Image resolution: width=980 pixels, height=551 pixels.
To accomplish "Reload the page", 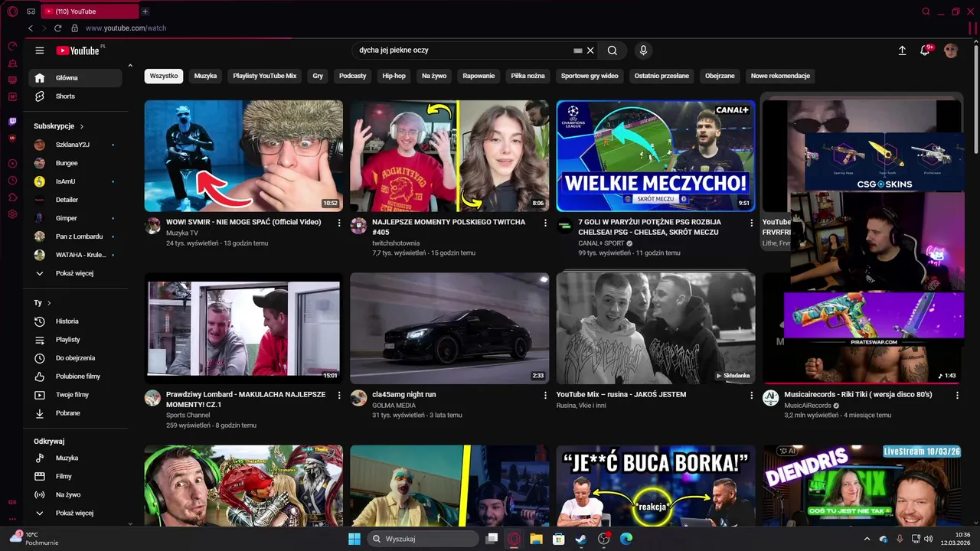I will [58, 28].
